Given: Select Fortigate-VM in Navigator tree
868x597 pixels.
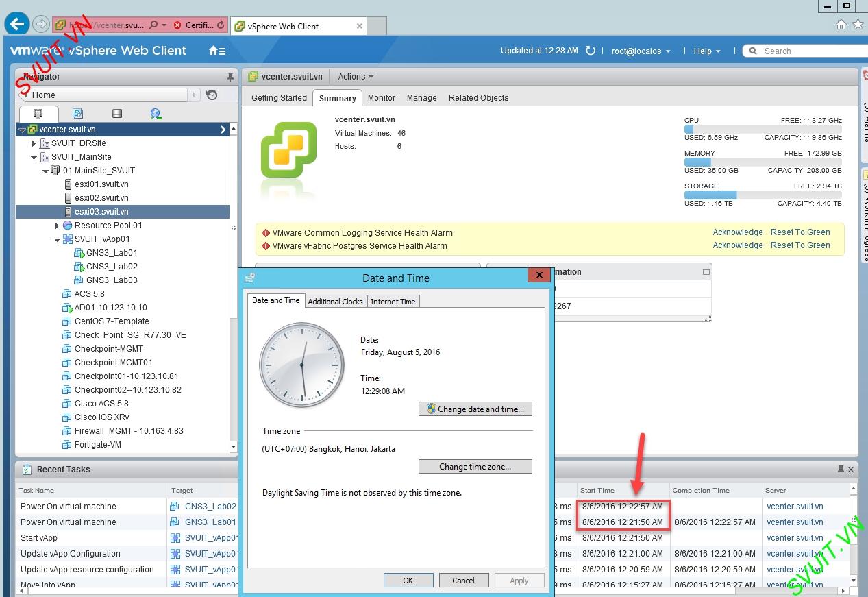Looking at the screenshot, I should click(97, 445).
